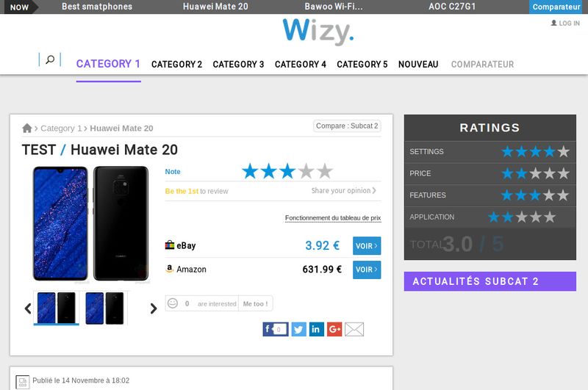Screen dimensions: 588x390
Task: Open Category 2 menu item
Action: (176, 65)
